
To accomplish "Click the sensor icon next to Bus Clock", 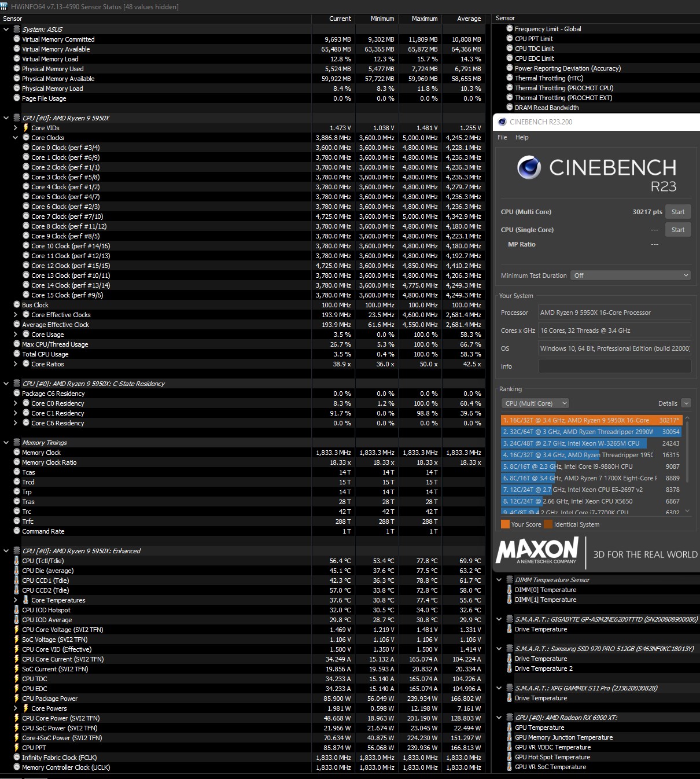I will pos(17,304).
